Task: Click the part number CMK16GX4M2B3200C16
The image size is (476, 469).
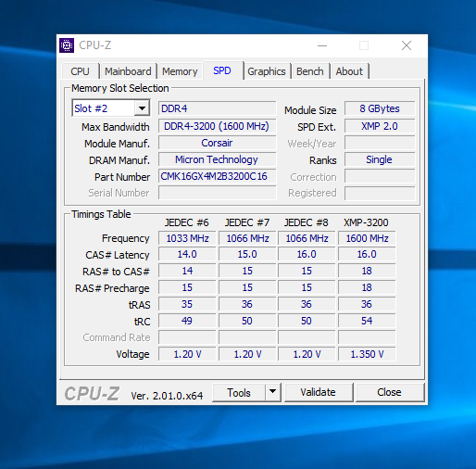Action: [x=218, y=176]
